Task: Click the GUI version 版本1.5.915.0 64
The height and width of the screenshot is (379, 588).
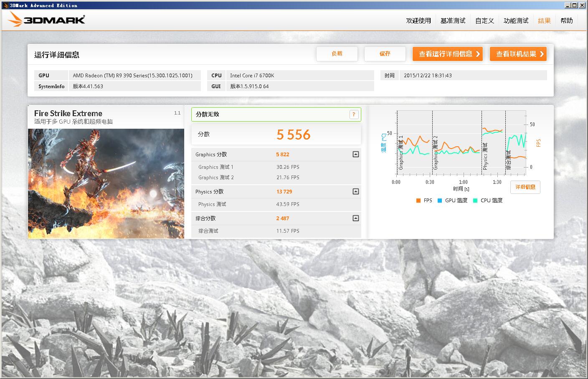Action: click(x=249, y=86)
